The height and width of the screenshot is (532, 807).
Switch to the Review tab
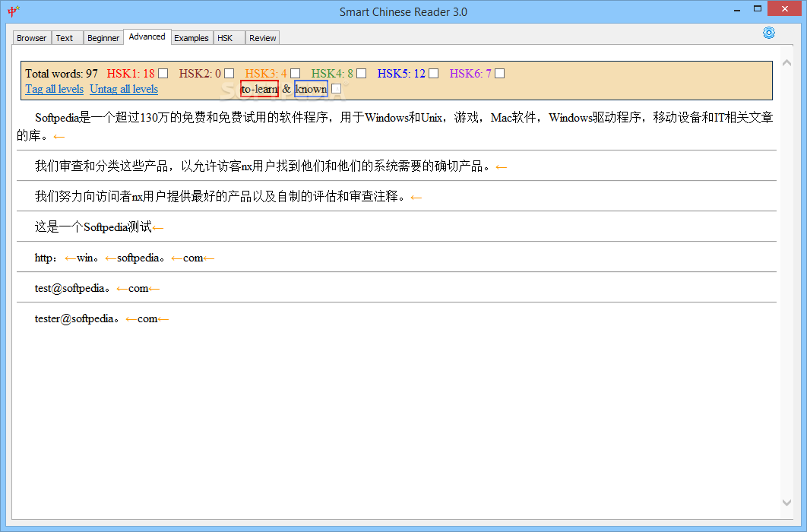pos(262,38)
